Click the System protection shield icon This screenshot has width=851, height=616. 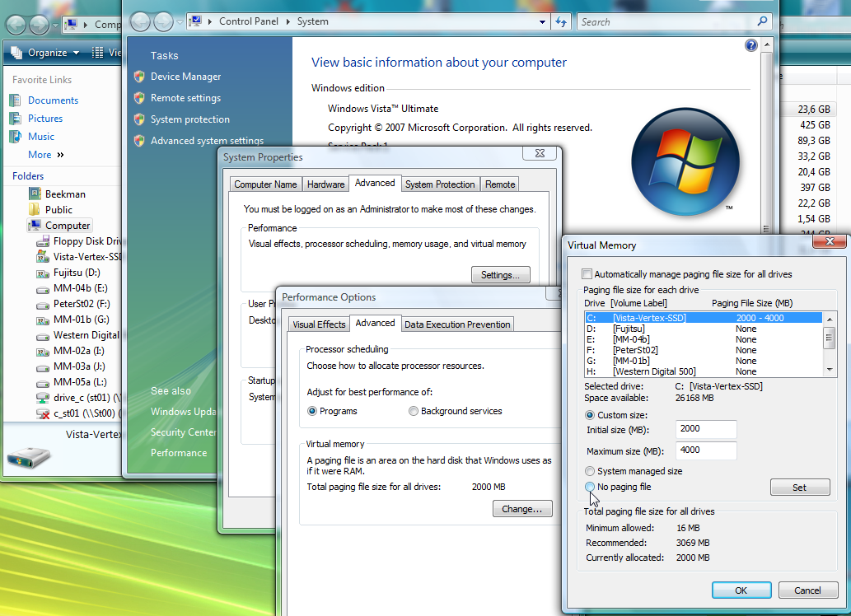point(139,119)
